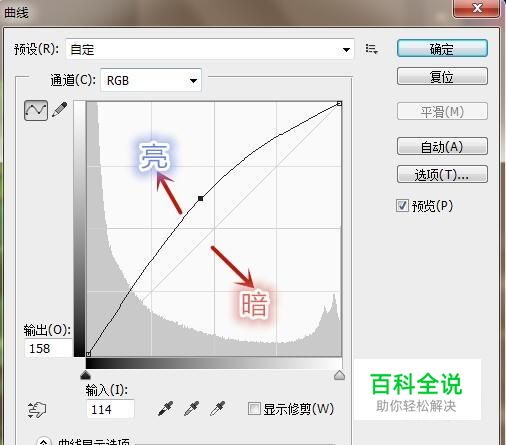Focus the 输入(I) input field showing 114
Image resolution: width=506 pixels, height=445 pixels.
pos(110,409)
